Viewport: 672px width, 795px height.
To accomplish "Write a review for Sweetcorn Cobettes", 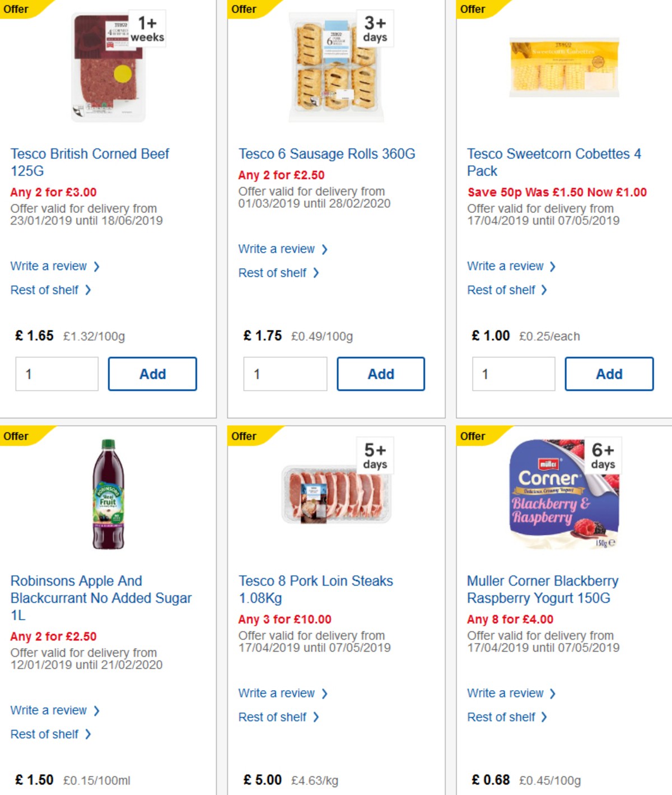I will 506,266.
